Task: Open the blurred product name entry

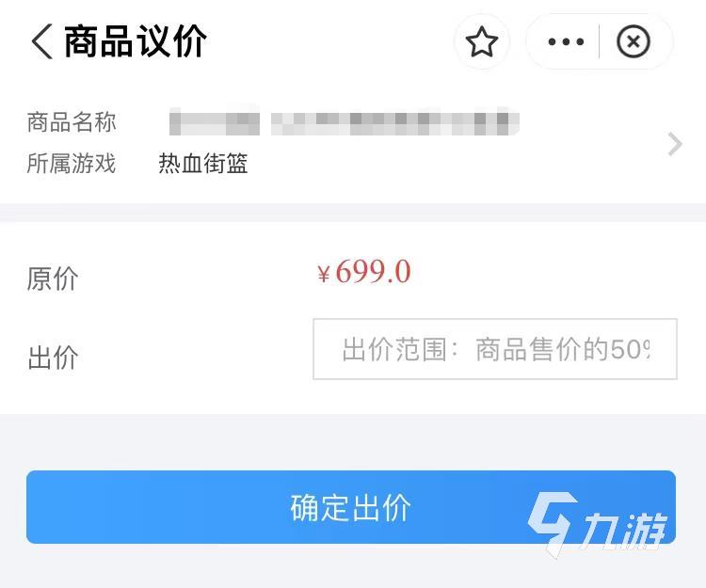Action: (344, 121)
